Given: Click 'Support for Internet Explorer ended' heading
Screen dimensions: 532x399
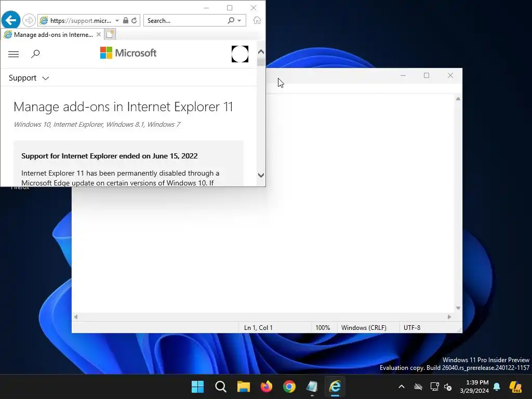Looking at the screenshot, I should pyautogui.click(x=109, y=156).
